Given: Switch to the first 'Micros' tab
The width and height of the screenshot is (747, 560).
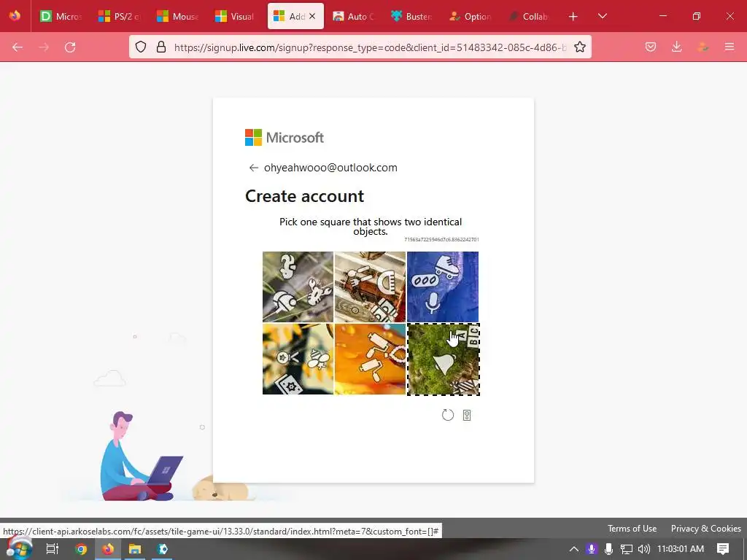Looking at the screenshot, I should (61, 16).
